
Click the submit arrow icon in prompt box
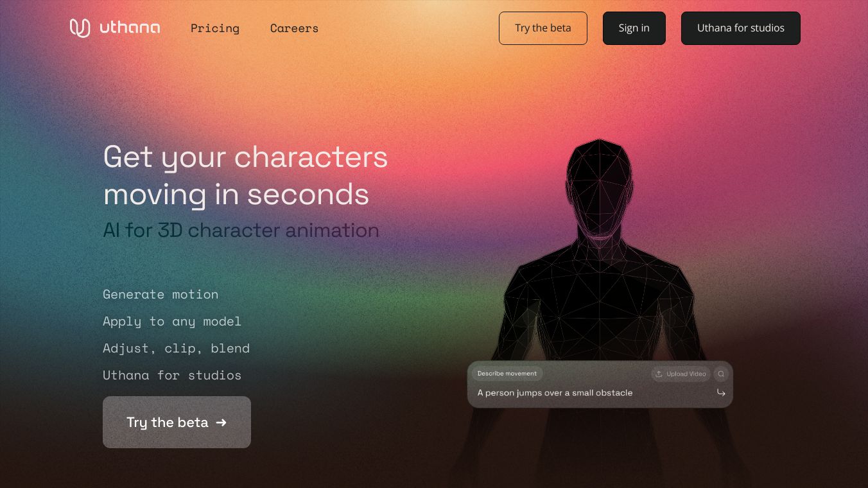pos(721,393)
